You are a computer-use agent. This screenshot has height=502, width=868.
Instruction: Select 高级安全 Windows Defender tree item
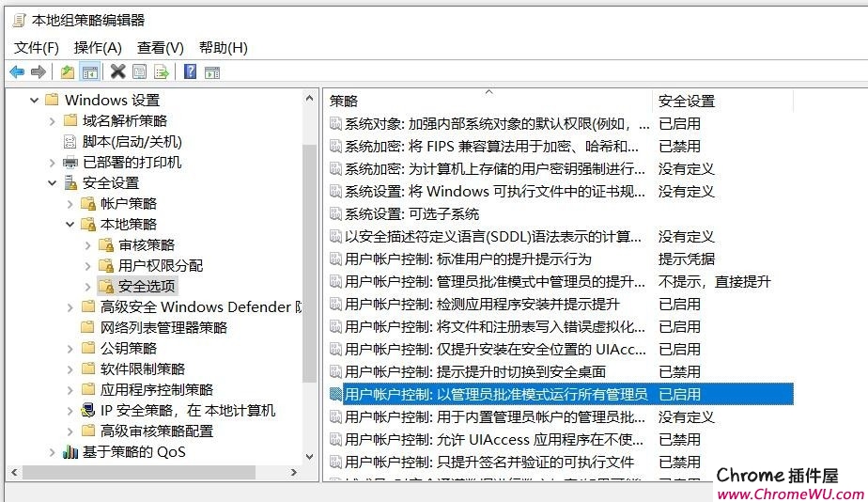200,307
